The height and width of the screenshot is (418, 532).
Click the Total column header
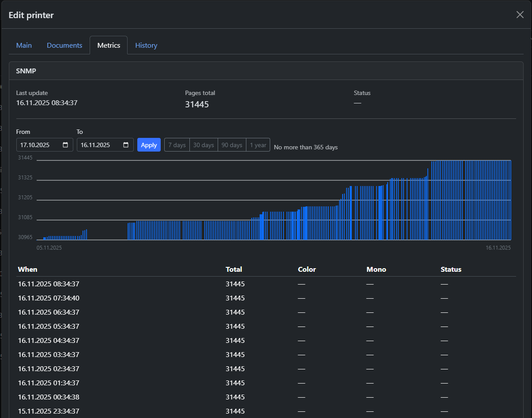pos(234,269)
